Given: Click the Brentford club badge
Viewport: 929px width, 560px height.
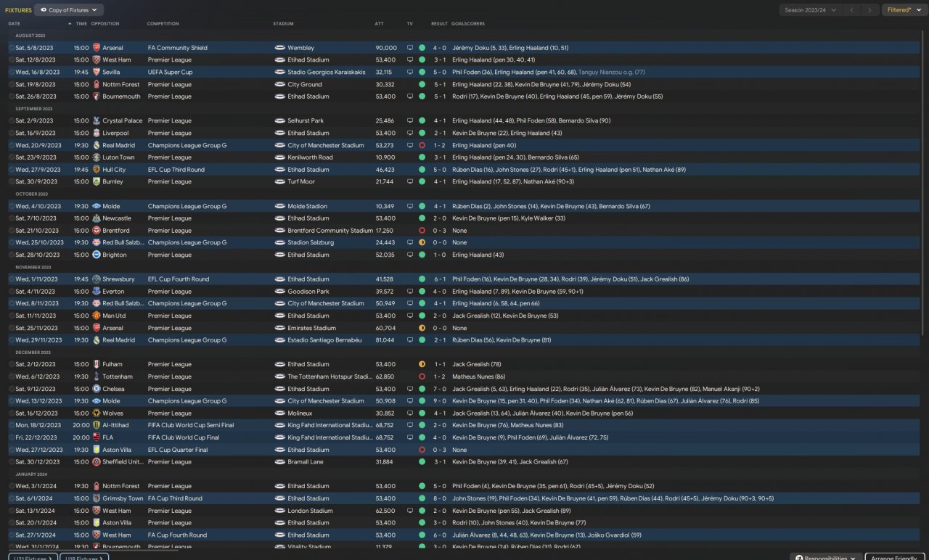Looking at the screenshot, I should pyautogui.click(x=97, y=231).
